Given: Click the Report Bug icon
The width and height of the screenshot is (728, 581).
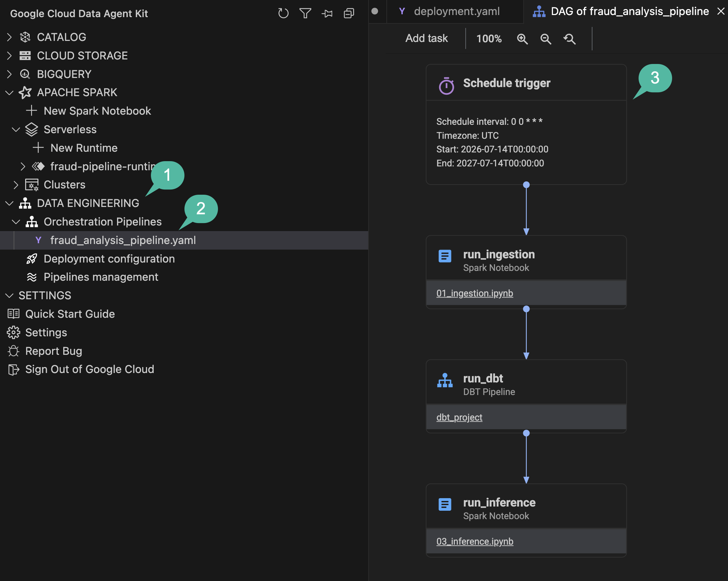Looking at the screenshot, I should coord(14,351).
